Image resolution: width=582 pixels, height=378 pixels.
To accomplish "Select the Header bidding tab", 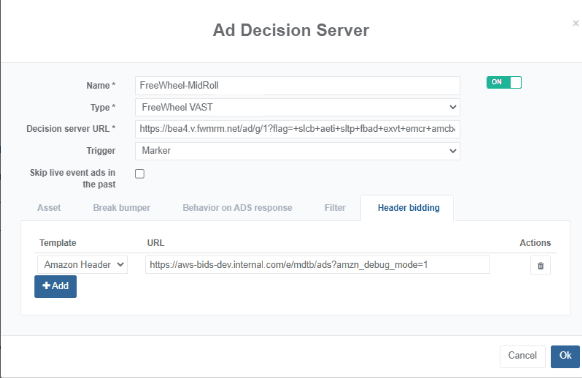I will pyautogui.click(x=408, y=208).
